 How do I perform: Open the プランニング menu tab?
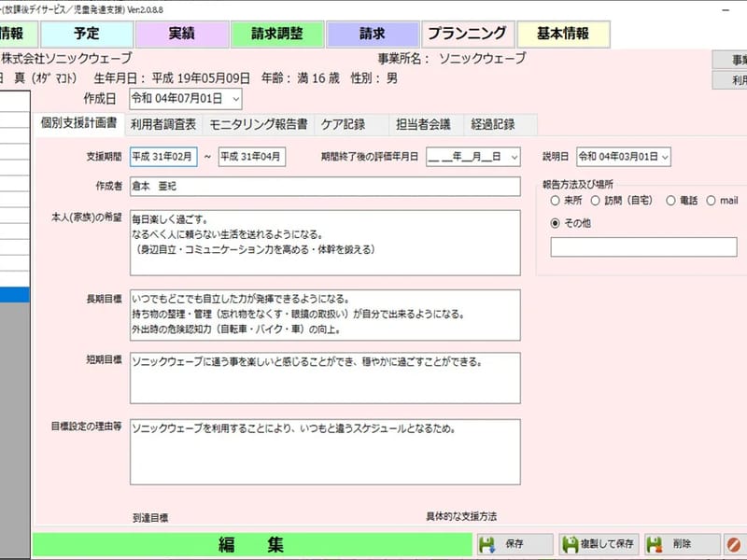[x=468, y=34]
